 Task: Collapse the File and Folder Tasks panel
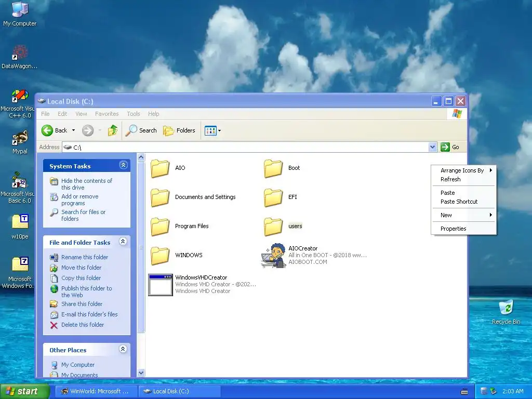coord(123,242)
